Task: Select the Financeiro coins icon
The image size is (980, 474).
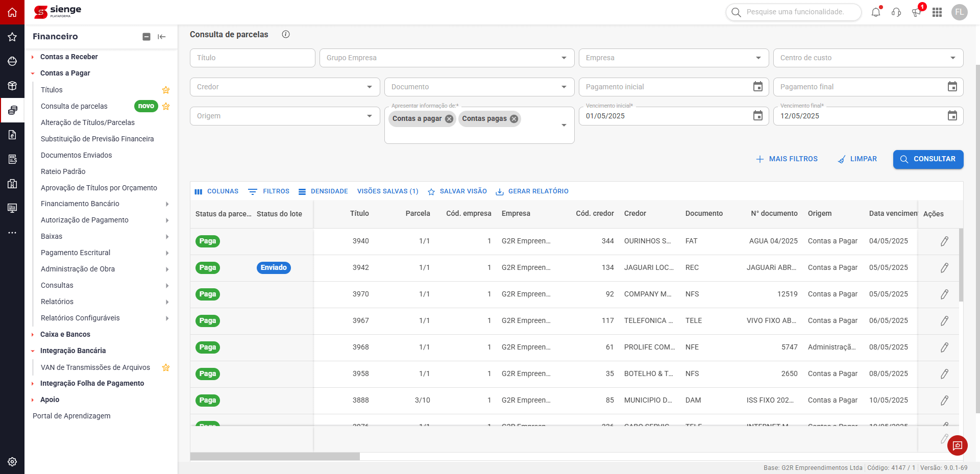Action: (x=12, y=110)
